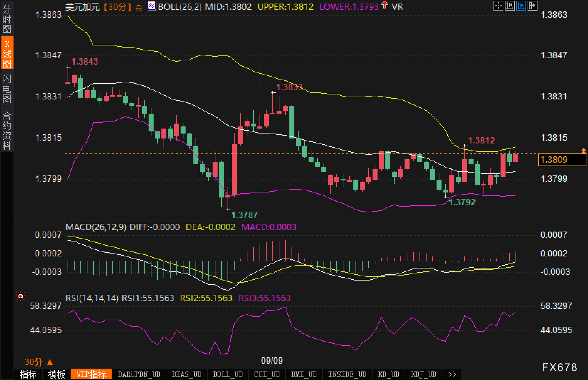Toggle the K线图 view in the sidebar
Viewport: 588px width, 380px height.
7,54
